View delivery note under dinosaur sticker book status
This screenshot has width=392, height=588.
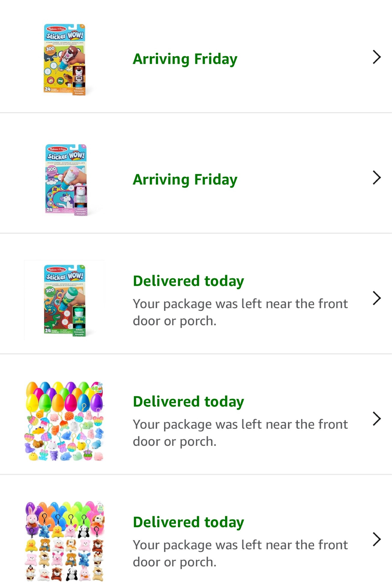pos(240,312)
